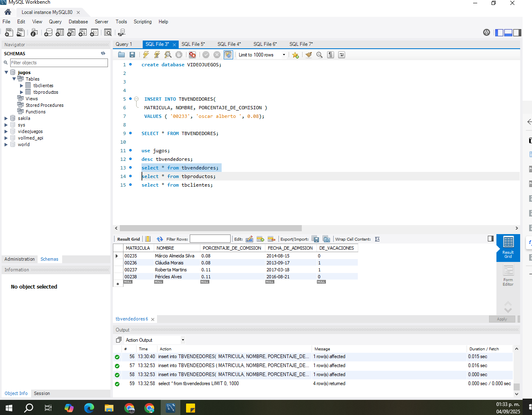Toggle word wrapping in SQL editor
This screenshot has width=532, height=415.
coord(341,55)
